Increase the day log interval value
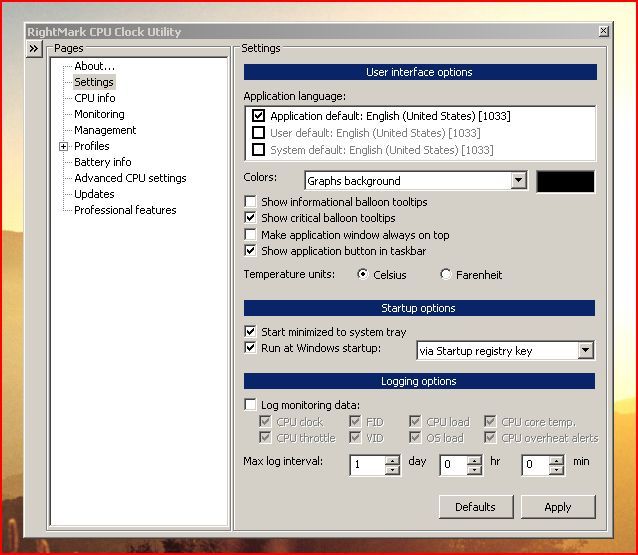 coord(392,461)
